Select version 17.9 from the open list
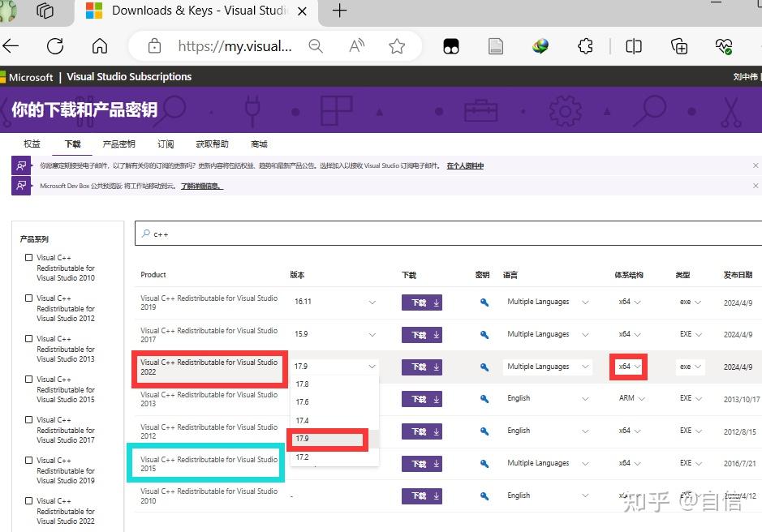Image resolution: width=762 pixels, height=532 pixels. pyautogui.click(x=328, y=439)
